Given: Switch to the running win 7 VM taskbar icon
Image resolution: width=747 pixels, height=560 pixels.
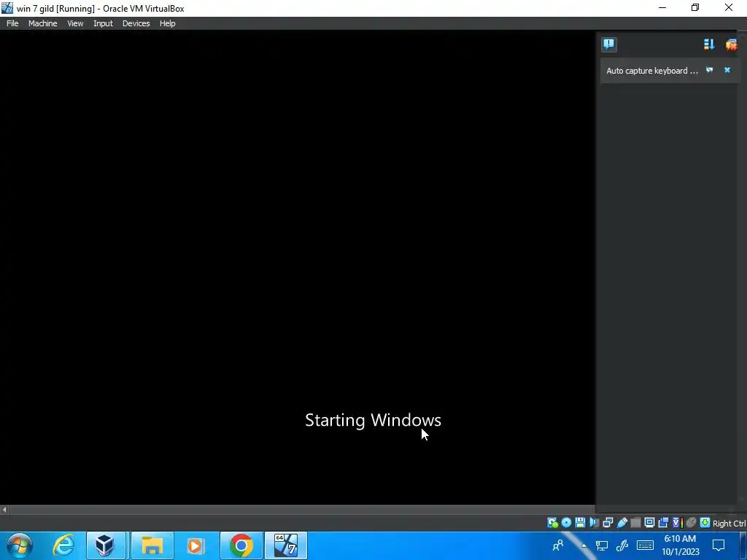Looking at the screenshot, I should [286, 545].
